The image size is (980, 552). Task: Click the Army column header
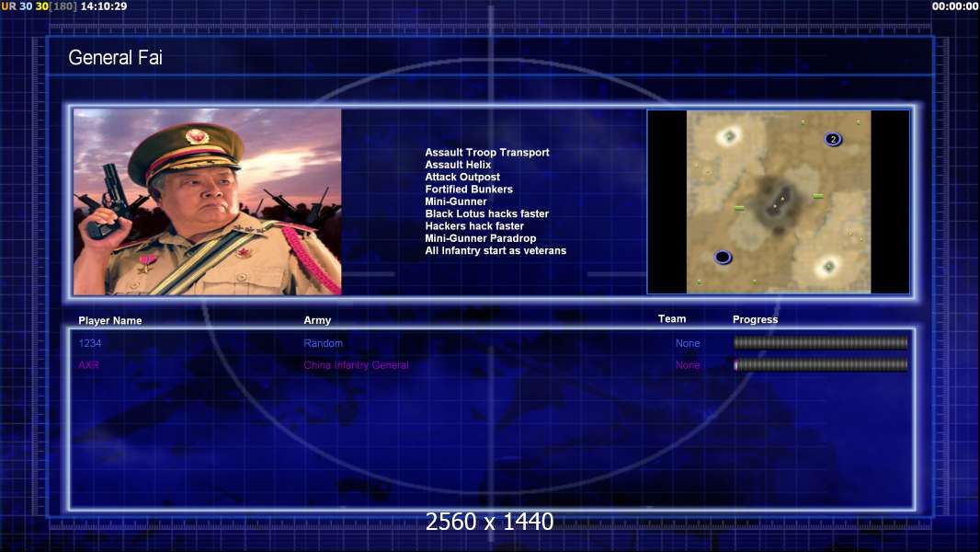[317, 320]
